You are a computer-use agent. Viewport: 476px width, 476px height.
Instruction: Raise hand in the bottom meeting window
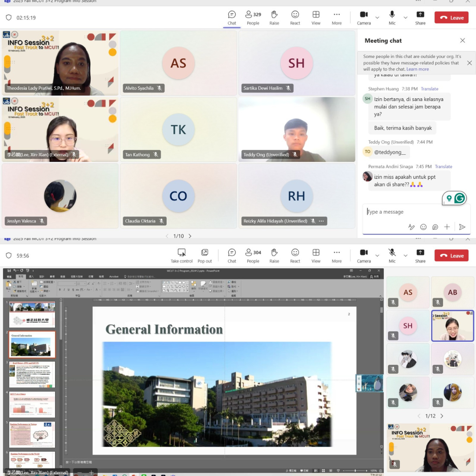pyautogui.click(x=274, y=256)
